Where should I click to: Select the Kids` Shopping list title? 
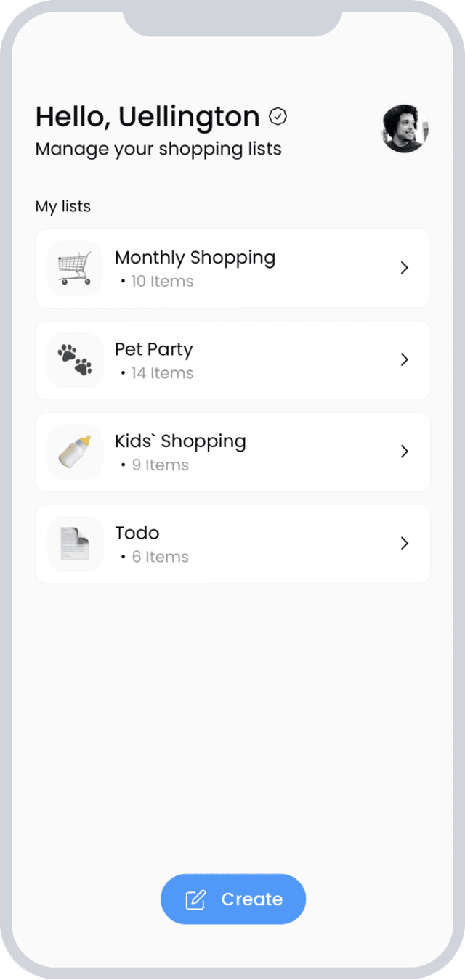(180, 441)
